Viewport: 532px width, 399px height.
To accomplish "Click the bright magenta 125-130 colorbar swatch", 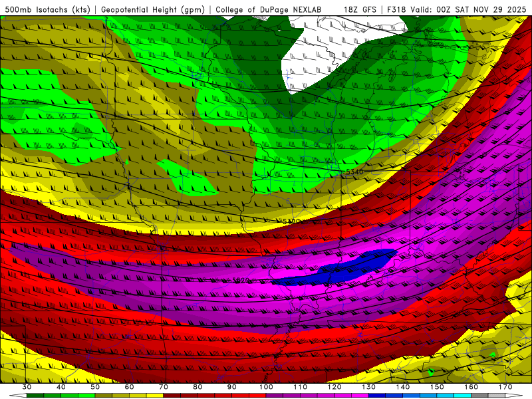I will point(360,396).
